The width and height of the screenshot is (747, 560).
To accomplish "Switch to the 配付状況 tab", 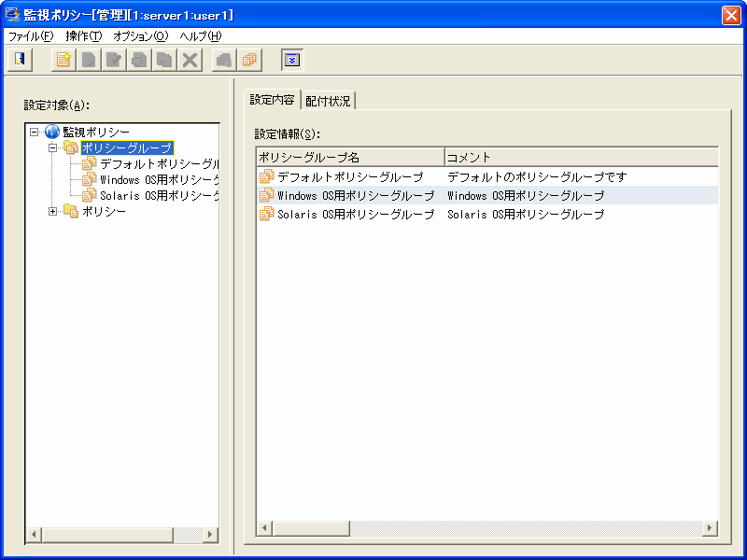I will pos(328,101).
